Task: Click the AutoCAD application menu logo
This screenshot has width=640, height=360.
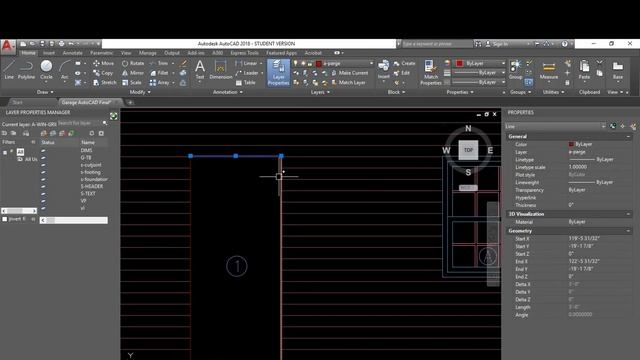Action: 8,46
